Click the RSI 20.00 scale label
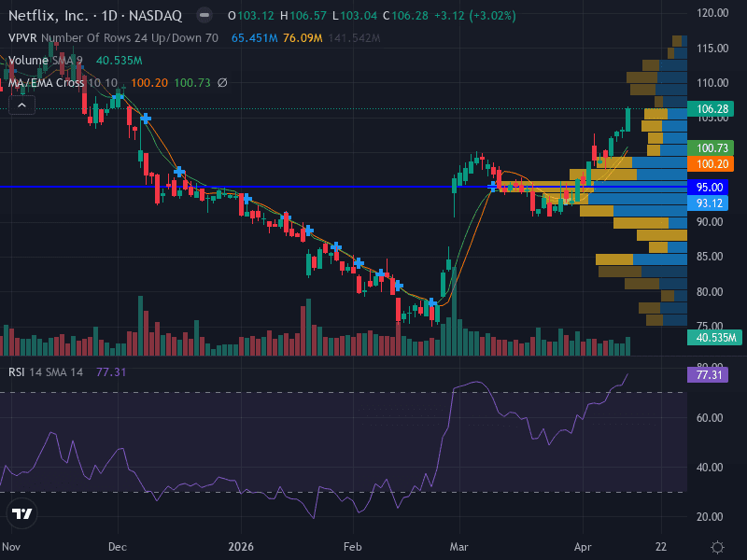Screen dimensions: 747x560 tap(710, 517)
